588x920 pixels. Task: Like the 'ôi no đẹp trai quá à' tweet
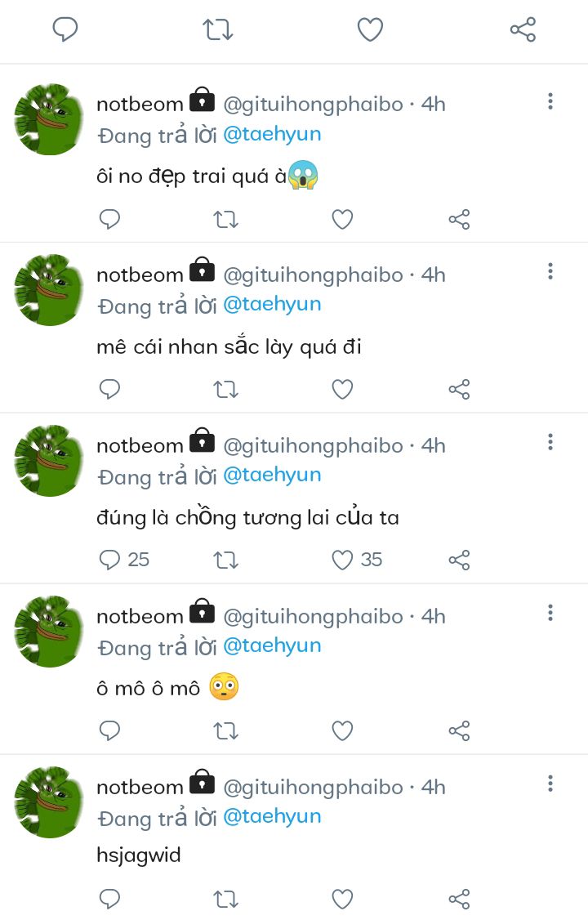(342, 220)
